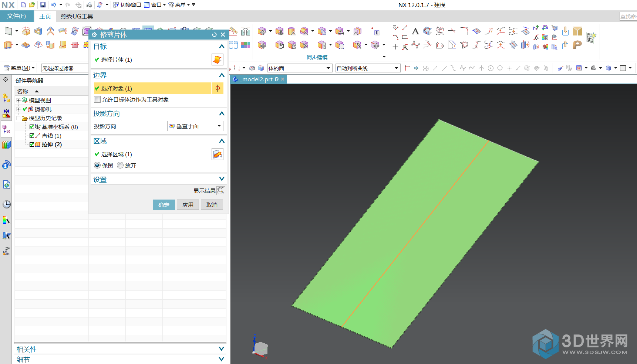Image resolution: width=637 pixels, height=364 pixels.
Task: Click the large tan P icon
Action: [x=577, y=45]
